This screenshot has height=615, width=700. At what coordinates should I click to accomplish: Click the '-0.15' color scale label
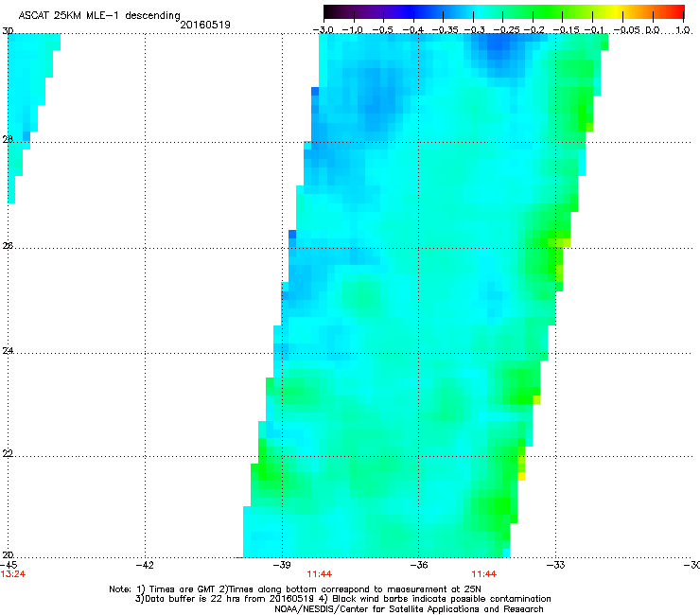566,30
